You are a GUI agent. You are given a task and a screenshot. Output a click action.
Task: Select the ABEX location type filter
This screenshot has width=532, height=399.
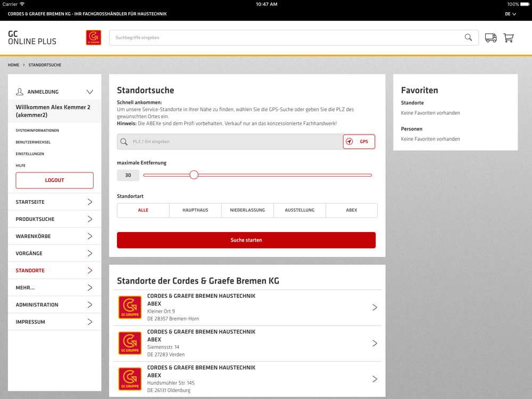[352, 210]
